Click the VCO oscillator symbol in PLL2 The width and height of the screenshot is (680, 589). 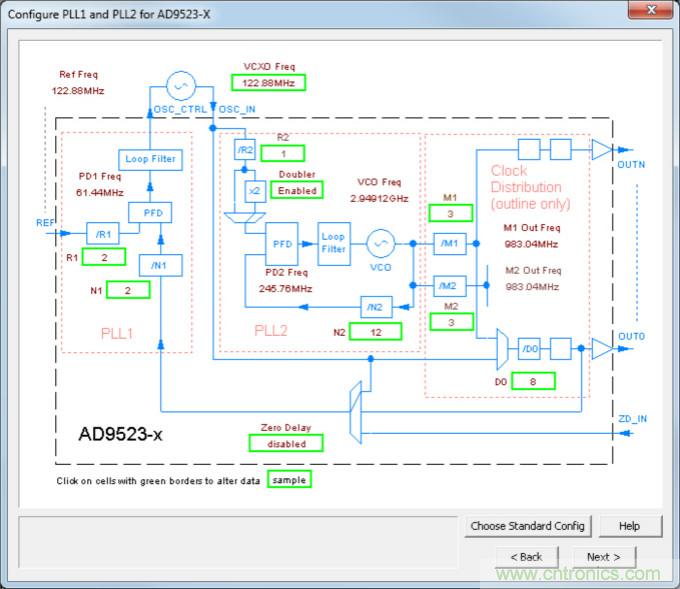click(x=378, y=243)
